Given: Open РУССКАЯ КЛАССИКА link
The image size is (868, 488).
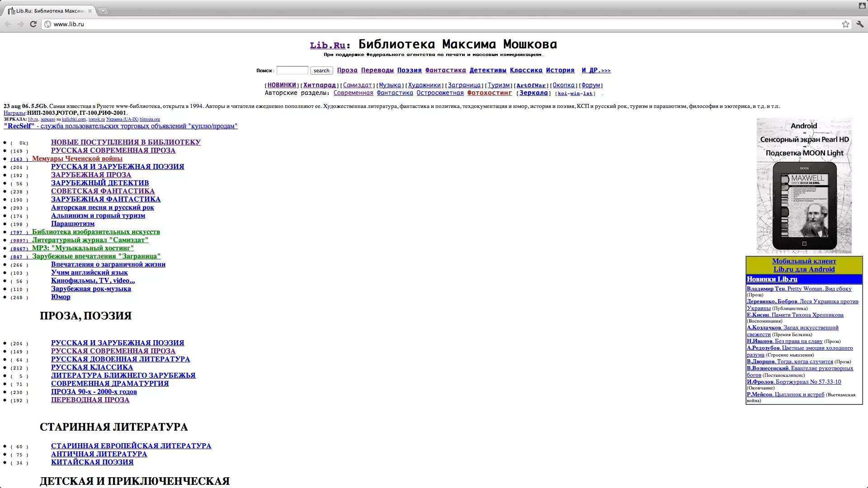Looking at the screenshot, I should 92,367.
